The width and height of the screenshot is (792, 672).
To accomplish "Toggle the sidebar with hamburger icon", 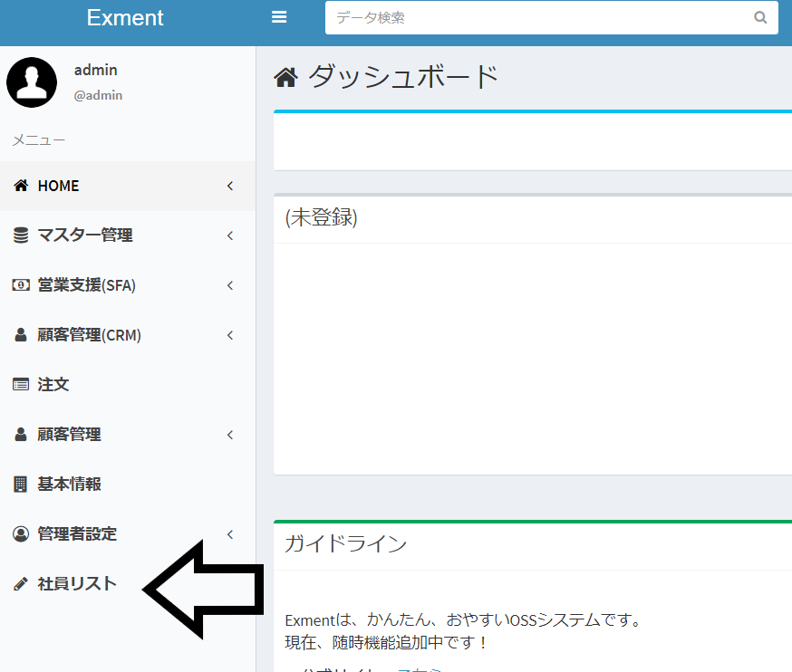I will click(279, 17).
